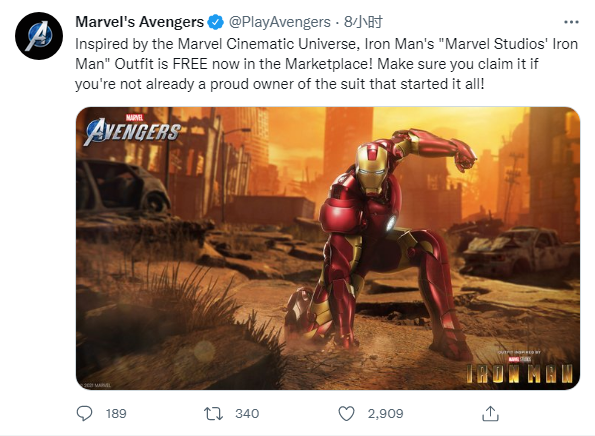Click the reply speech bubble icon

(x=84, y=413)
